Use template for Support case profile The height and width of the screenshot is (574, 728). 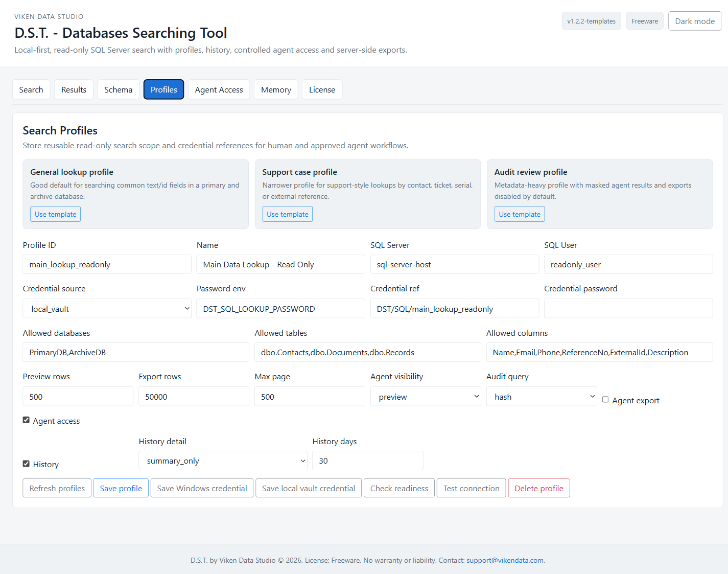pos(288,214)
